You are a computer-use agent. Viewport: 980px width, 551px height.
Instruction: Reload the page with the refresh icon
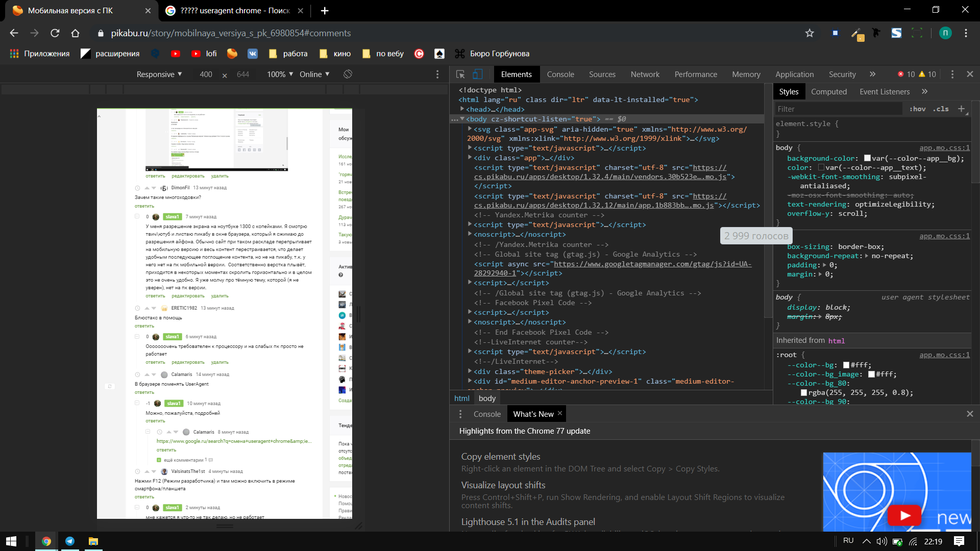pyautogui.click(x=55, y=33)
